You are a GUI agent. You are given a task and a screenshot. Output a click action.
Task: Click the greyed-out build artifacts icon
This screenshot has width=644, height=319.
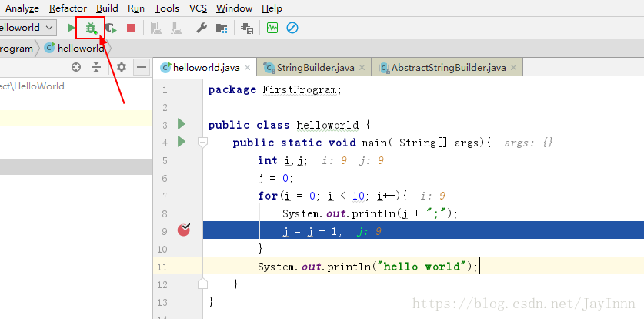tap(156, 28)
